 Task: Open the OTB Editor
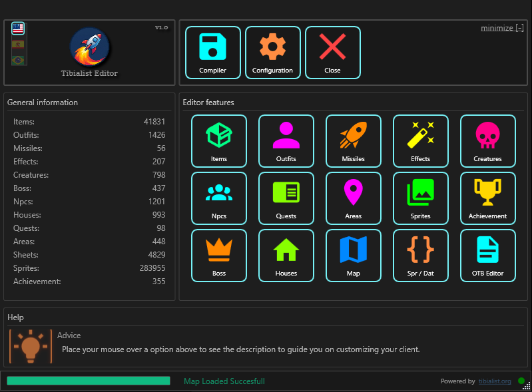point(487,256)
